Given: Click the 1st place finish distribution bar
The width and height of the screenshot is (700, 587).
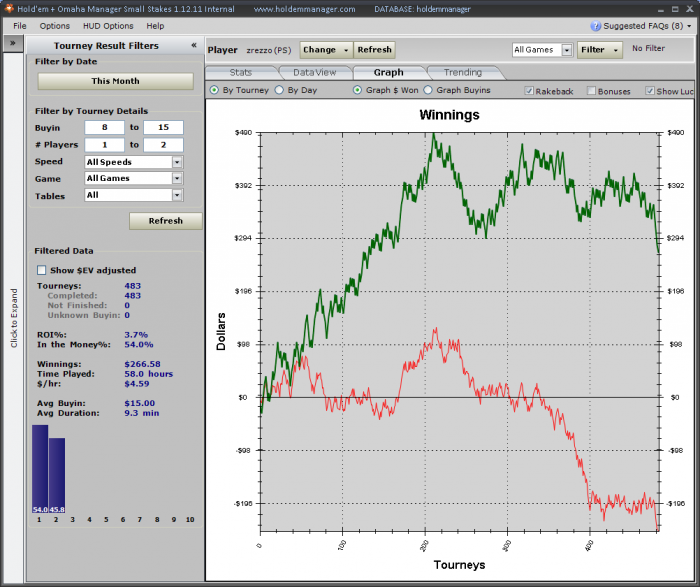Looking at the screenshot, I should click(x=40, y=468).
